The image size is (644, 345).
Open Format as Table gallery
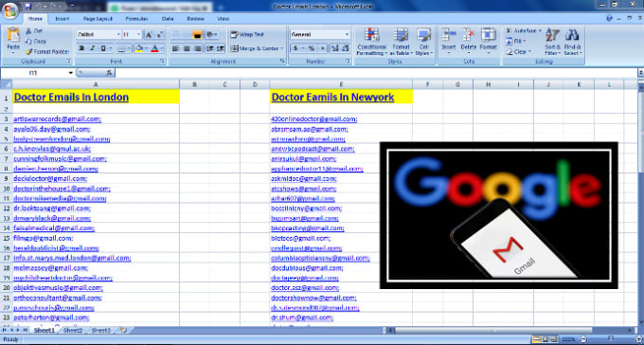coord(401,42)
